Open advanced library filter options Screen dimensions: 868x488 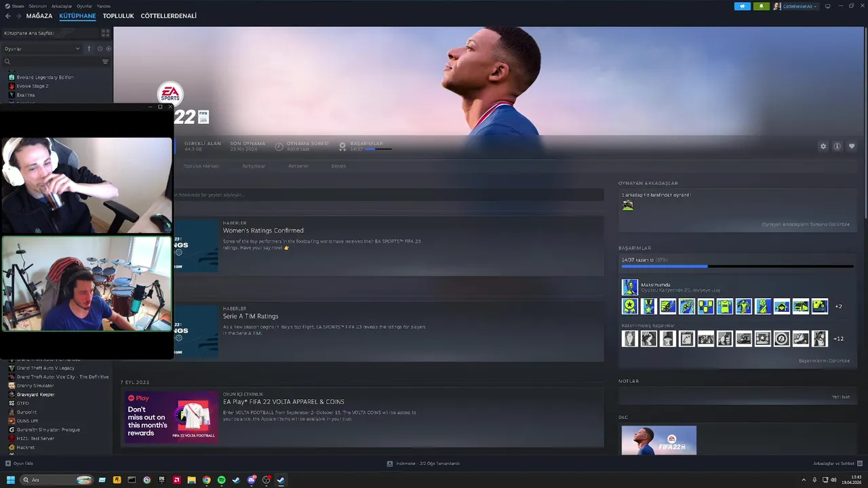[105, 62]
